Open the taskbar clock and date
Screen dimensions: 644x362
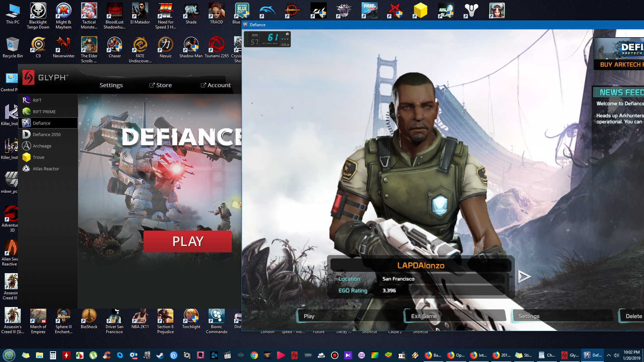[x=631, y=355]
